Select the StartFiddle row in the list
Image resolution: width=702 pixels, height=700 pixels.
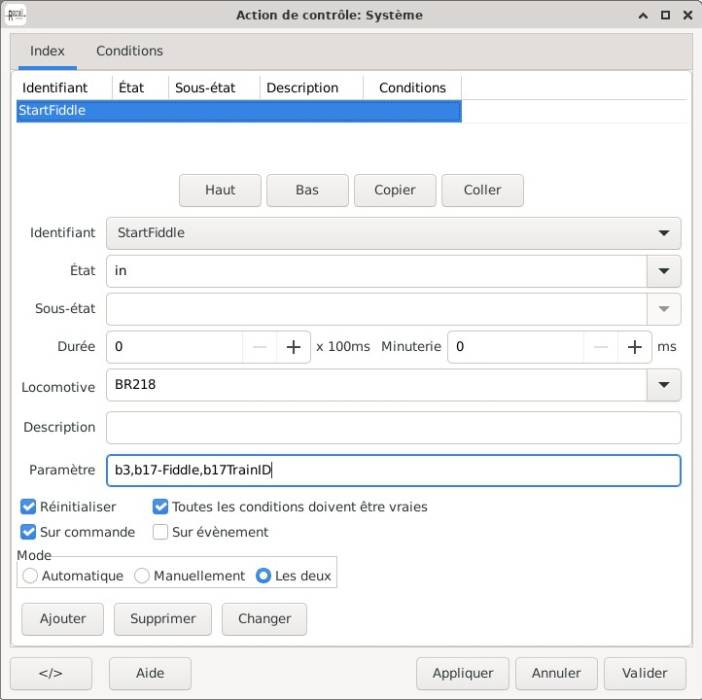[238, 111]
